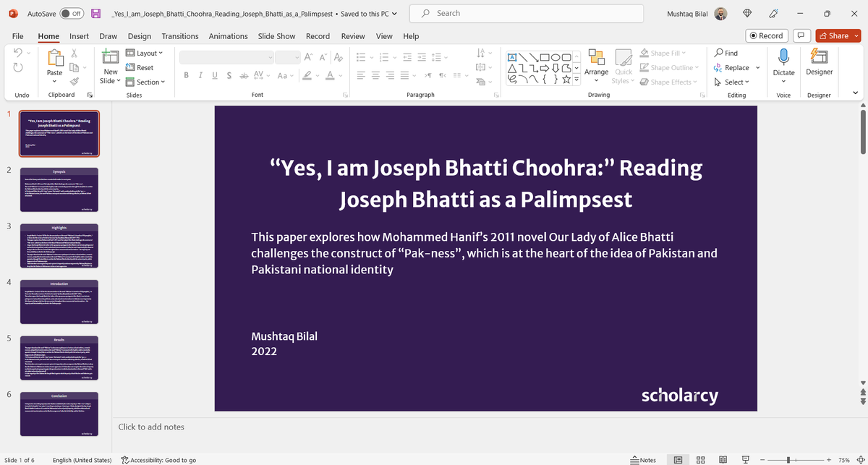Click English (United States) language status

click(82, 460)
